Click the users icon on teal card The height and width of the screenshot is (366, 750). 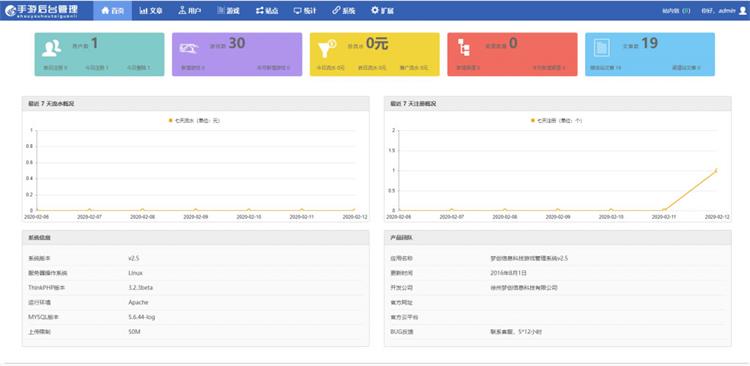51,48
